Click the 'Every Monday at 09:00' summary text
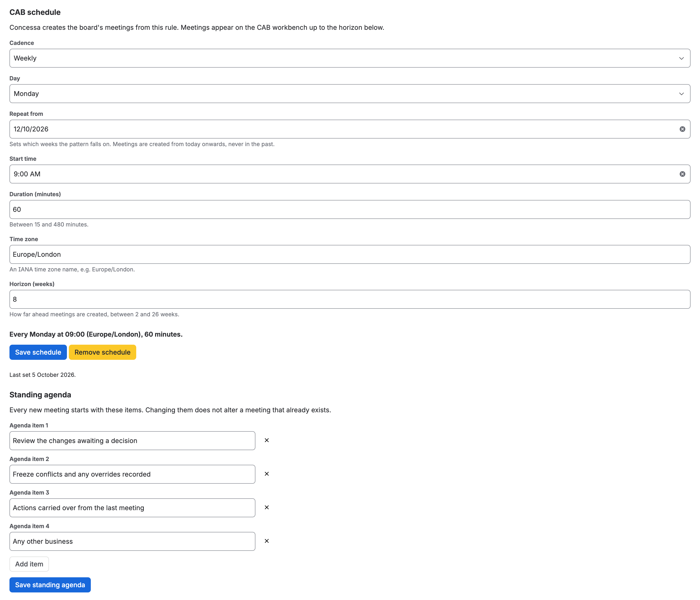 click(x=96, y=334)
